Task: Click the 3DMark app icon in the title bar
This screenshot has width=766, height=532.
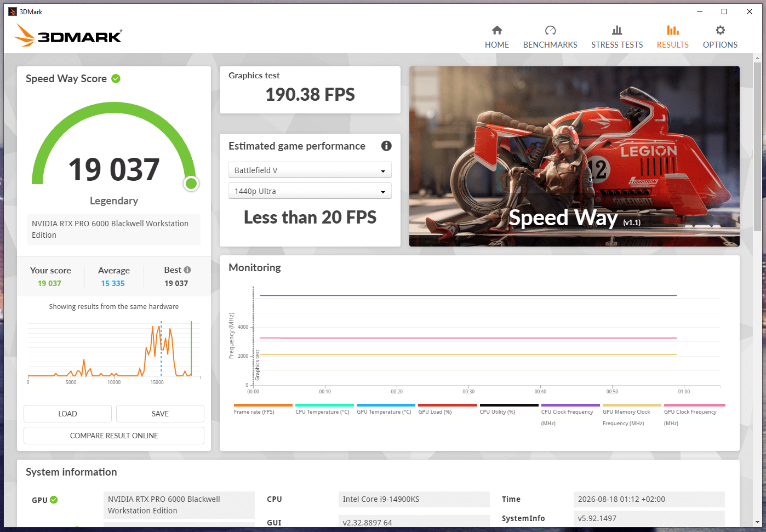Action: point(13,12)
